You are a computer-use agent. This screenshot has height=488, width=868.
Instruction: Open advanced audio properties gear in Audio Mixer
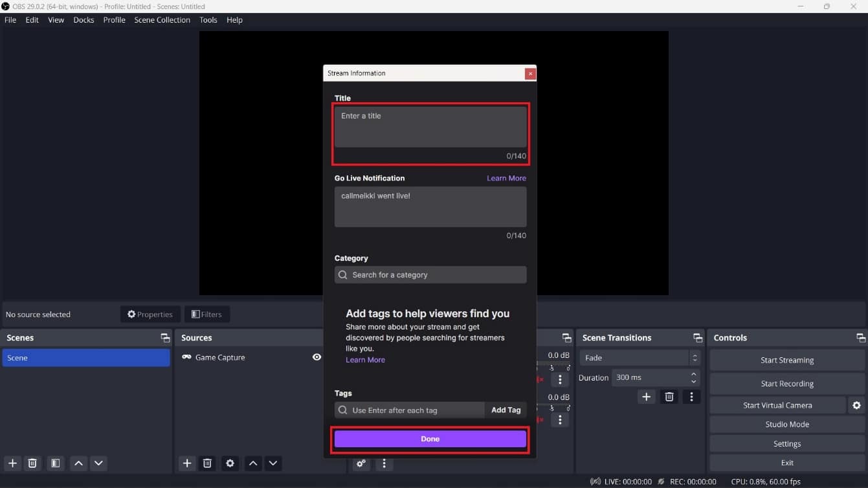pos(361,463)
